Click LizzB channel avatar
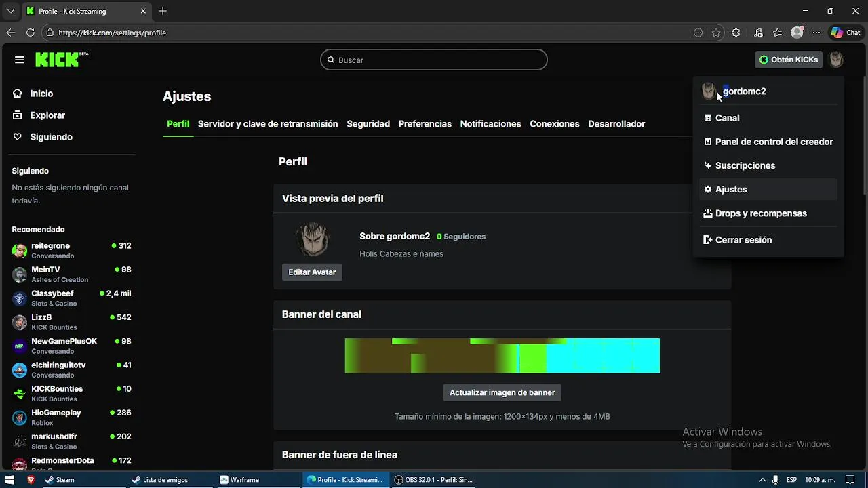 (20, 322)
